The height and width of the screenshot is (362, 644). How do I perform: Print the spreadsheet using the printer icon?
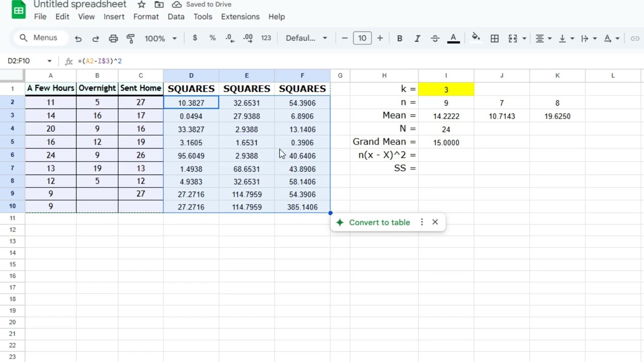(x=113, y=38)
